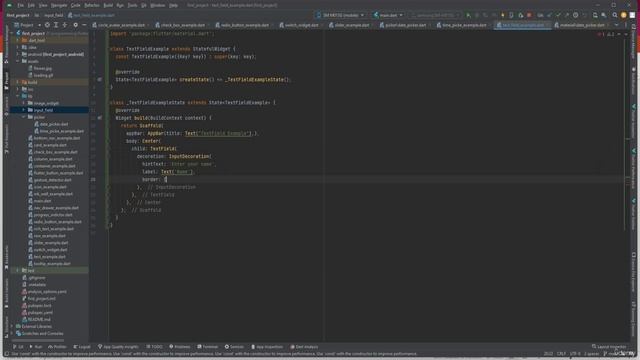Open the Code menu
This screenshot has width=640, height=360.
[x=76, y=5]
